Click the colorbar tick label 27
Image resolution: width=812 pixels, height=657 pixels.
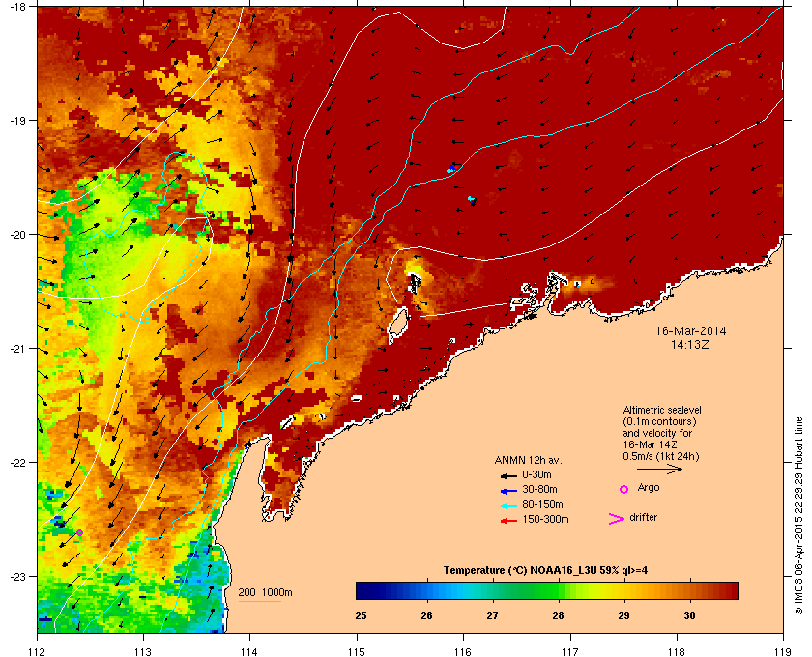coord(492,615)
